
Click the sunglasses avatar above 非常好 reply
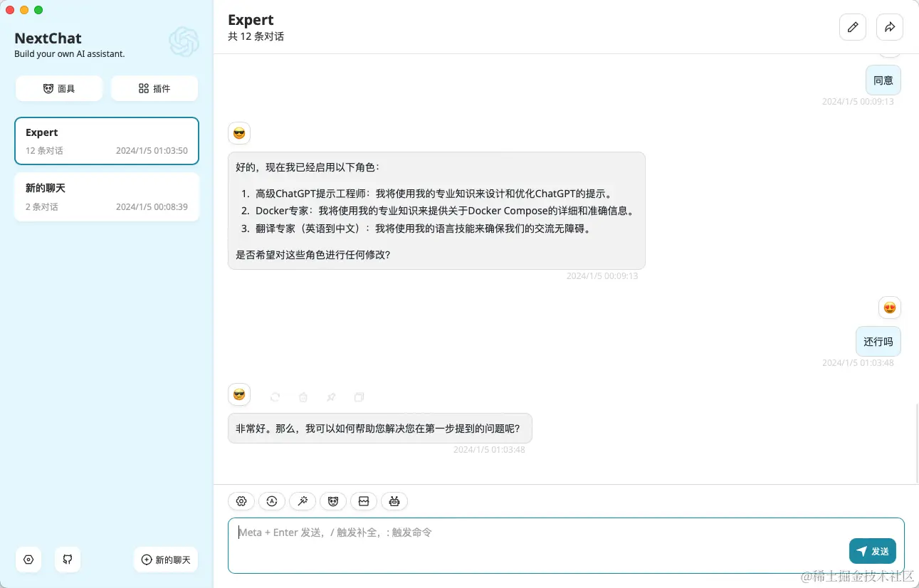click(239, 394)
